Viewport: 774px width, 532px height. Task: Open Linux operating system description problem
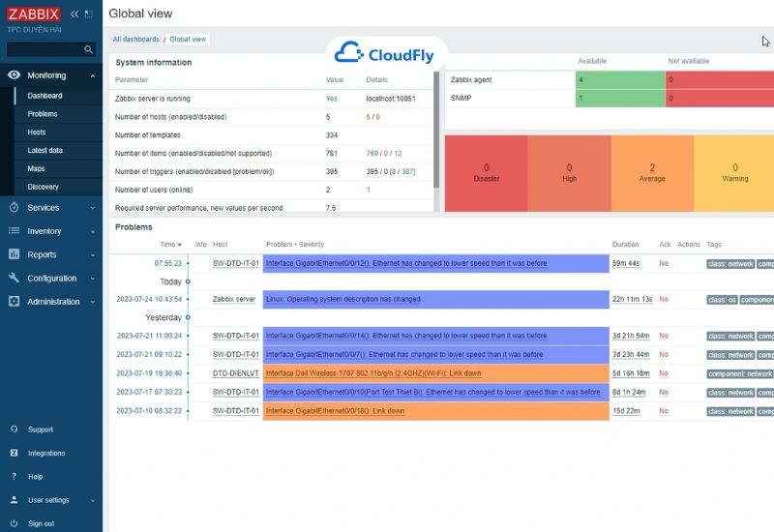(x=343, y=299)
